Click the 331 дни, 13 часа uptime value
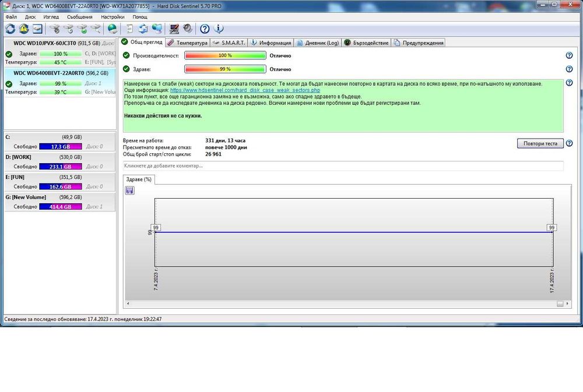This screenshot has height=392, width=583. [225, 140]
